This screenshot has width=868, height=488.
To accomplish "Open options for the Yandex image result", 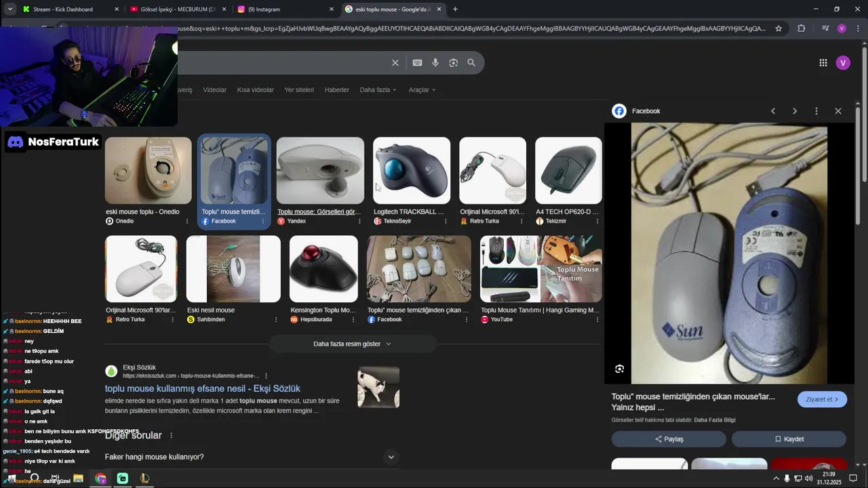I will [x=359, y=222].
